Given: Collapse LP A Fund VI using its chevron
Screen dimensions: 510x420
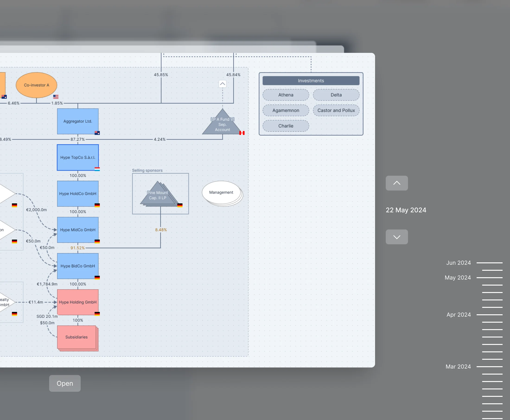Looking at the screenshot, I should [222, 84].
